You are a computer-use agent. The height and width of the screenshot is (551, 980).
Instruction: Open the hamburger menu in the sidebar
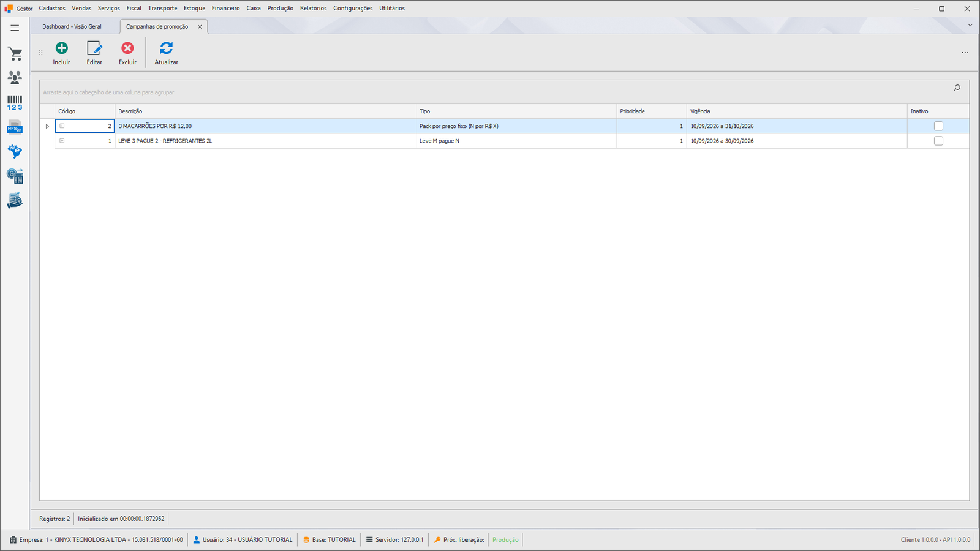point(15,28)
